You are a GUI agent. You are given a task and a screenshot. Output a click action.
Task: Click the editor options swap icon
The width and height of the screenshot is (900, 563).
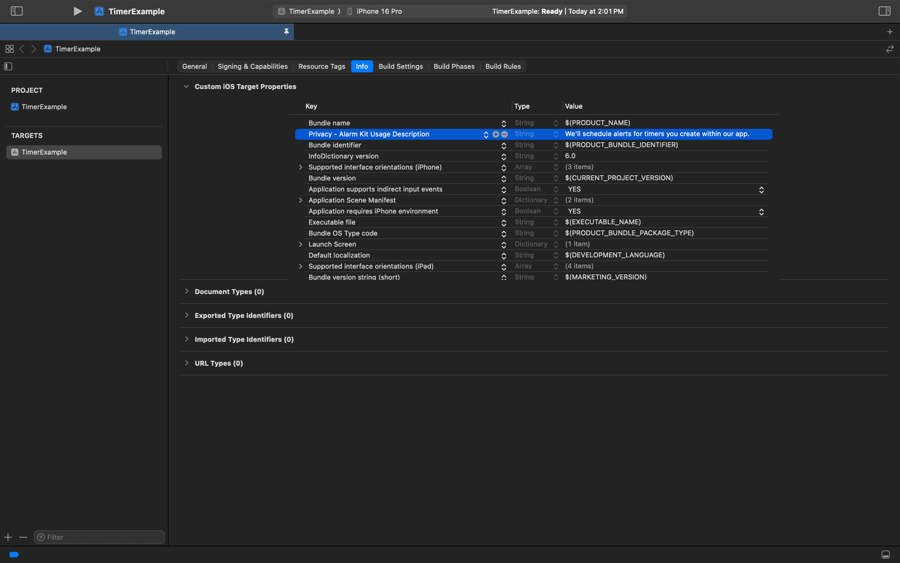[x=890, y=49]
